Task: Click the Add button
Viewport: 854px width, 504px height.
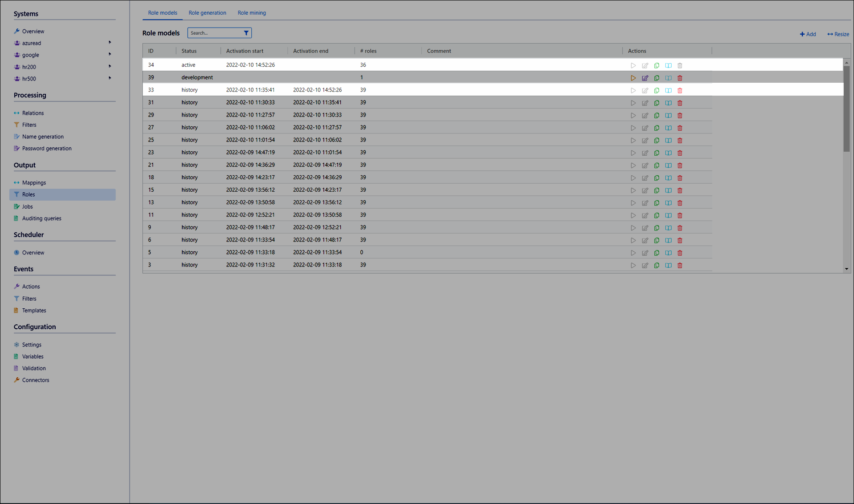Action: point(808,34)
